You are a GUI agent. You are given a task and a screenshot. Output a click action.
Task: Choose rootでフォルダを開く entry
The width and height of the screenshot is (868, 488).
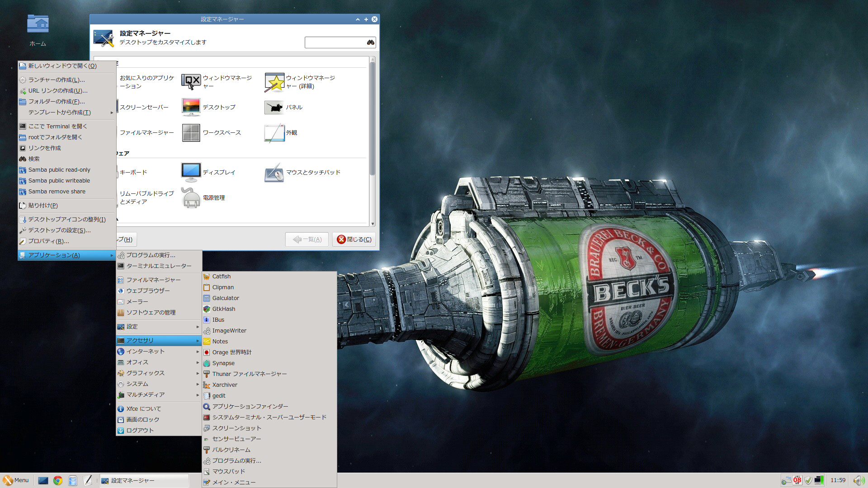tap(67, 137)
